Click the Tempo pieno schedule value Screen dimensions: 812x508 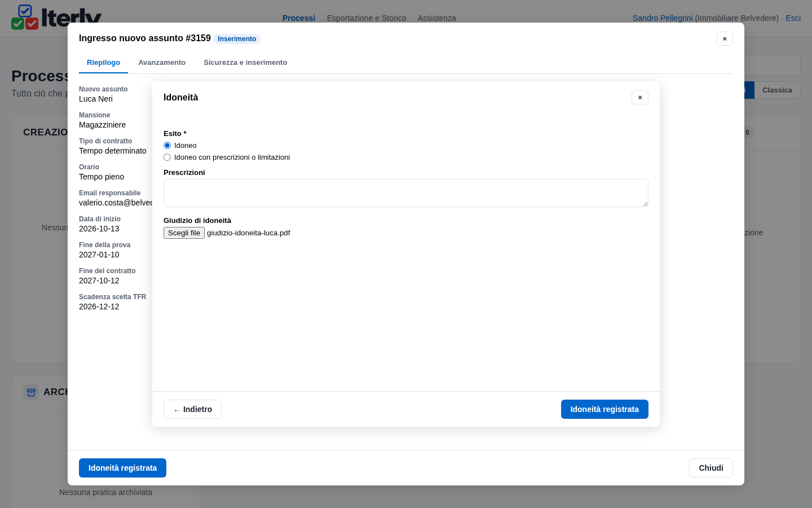pyautogui.click(x=101, y=177)
